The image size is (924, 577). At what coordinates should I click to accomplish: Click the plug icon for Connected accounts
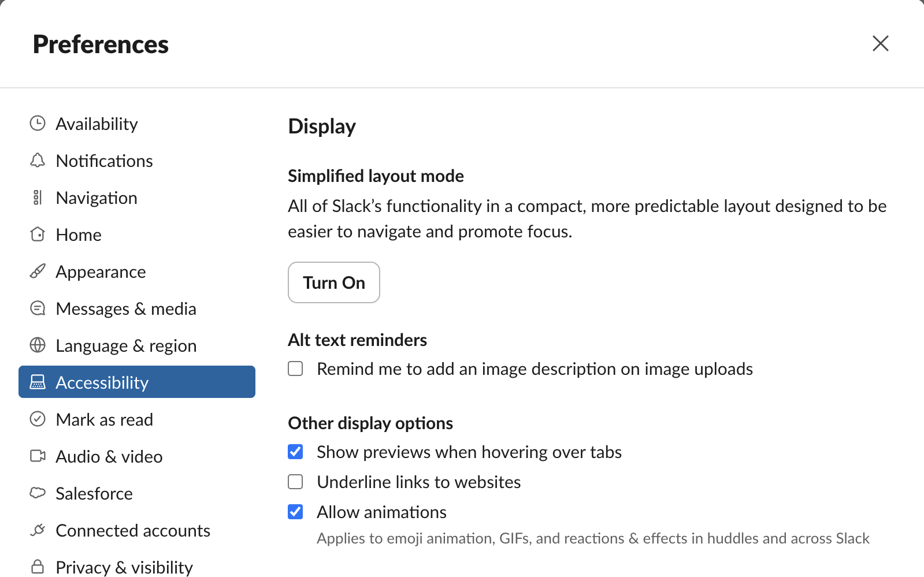38,530
